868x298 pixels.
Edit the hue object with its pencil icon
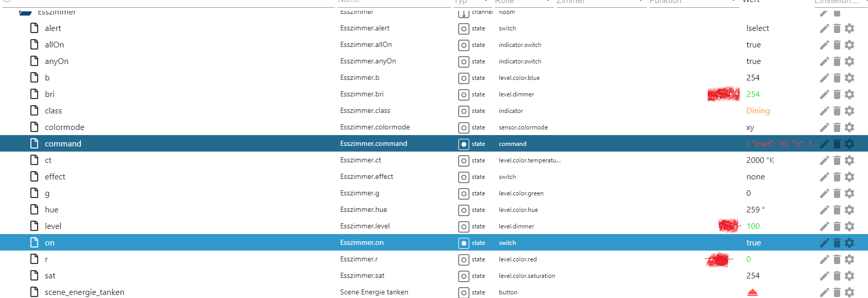(x=824, y=210)
